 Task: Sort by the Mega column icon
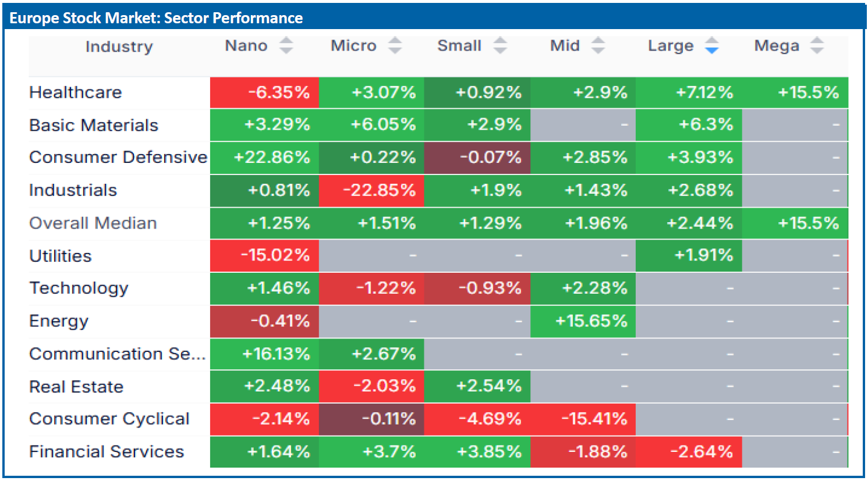click(x=817, y=45)
